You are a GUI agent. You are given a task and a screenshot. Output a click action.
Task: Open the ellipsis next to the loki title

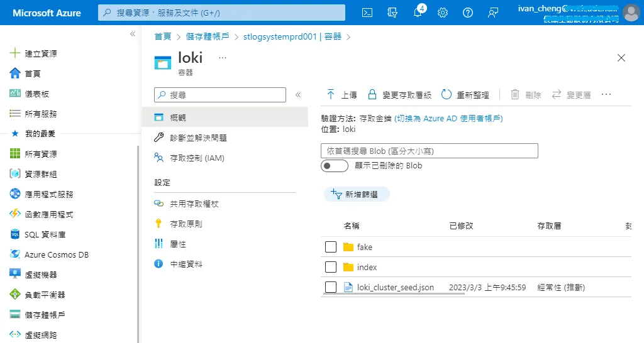[x=223, y=58]
